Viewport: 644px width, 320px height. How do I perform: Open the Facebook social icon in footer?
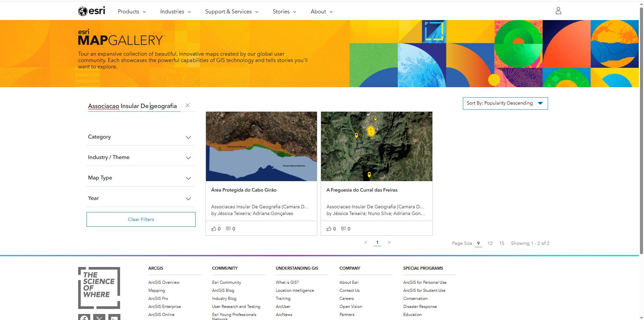(x=84, y=317)
